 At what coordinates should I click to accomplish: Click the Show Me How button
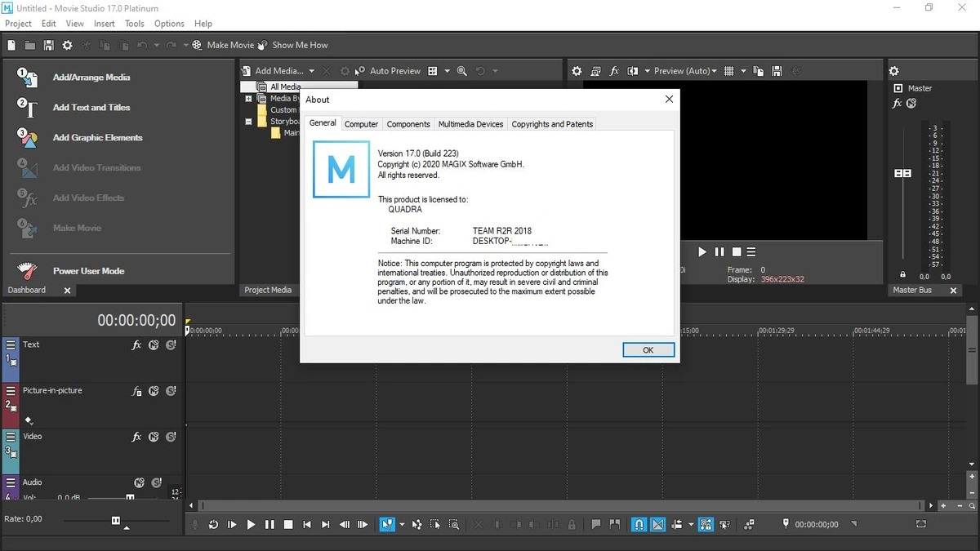coord(292,45)
